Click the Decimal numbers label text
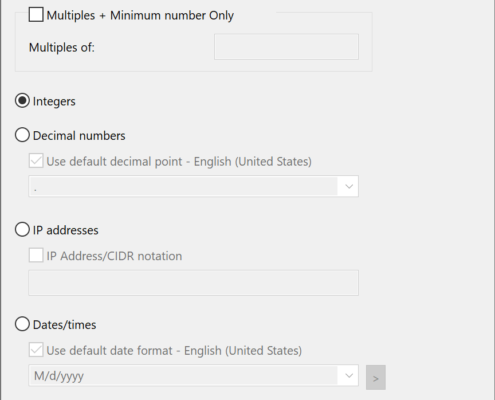 coord(79,136)
